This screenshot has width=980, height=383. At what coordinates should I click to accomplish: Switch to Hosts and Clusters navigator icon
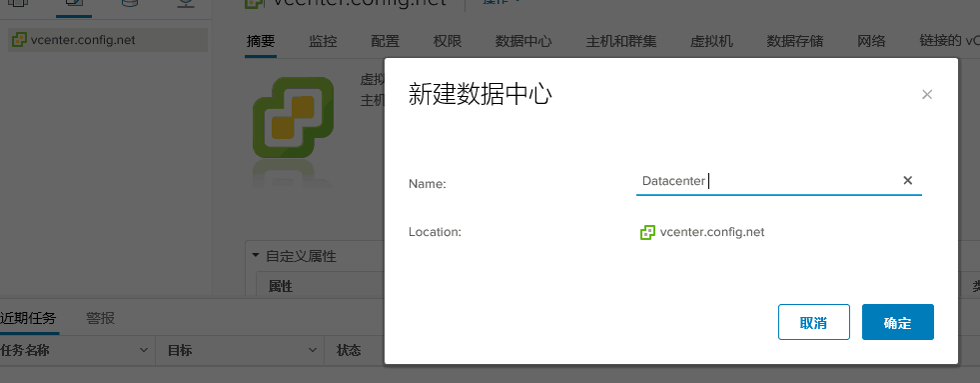pyautogui.click(x=18, y=3)
